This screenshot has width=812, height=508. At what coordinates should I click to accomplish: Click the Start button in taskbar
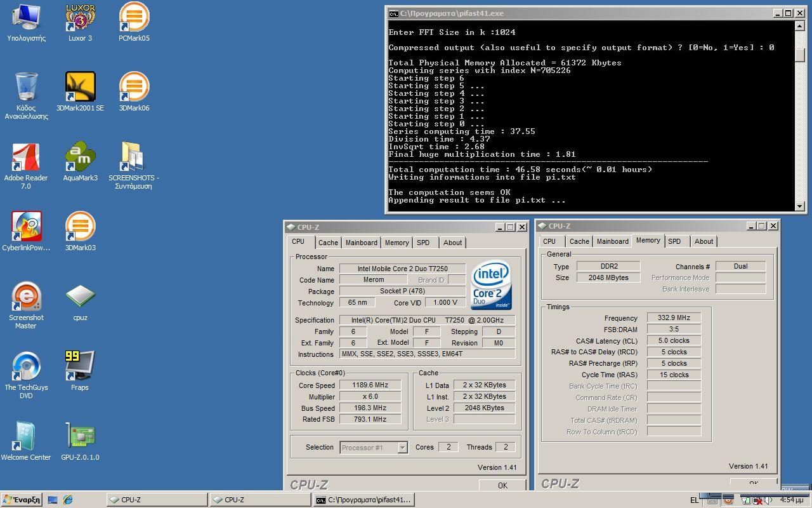pos(22,500)
